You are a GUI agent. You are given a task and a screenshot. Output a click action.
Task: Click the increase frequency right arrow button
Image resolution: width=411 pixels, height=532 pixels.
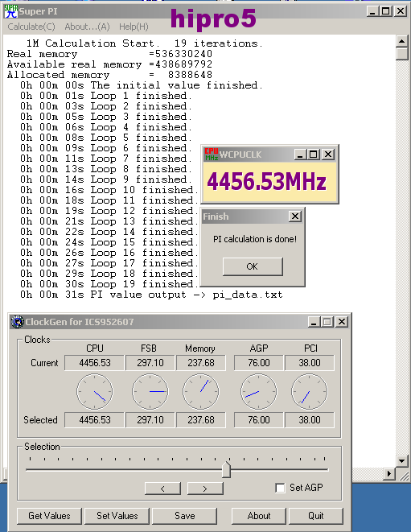(205, 489)
